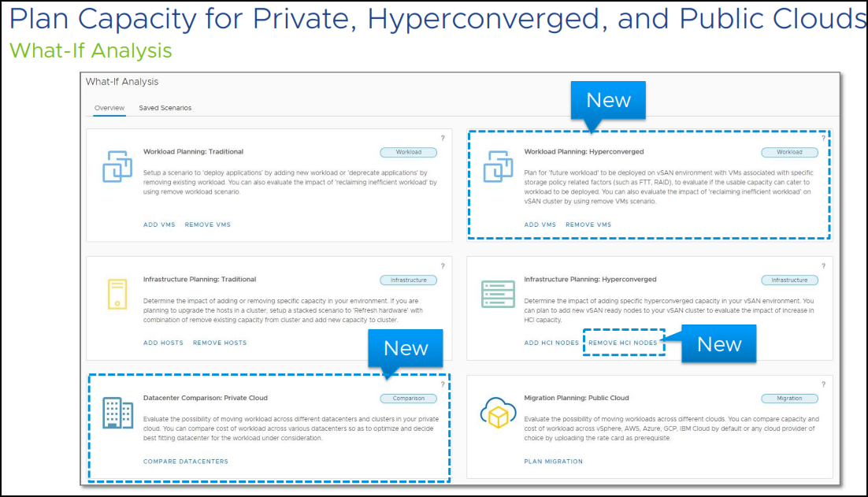Viewport: 868px width, 497px height.
Task: Click the Comparison tag
Action: point(409,399)
